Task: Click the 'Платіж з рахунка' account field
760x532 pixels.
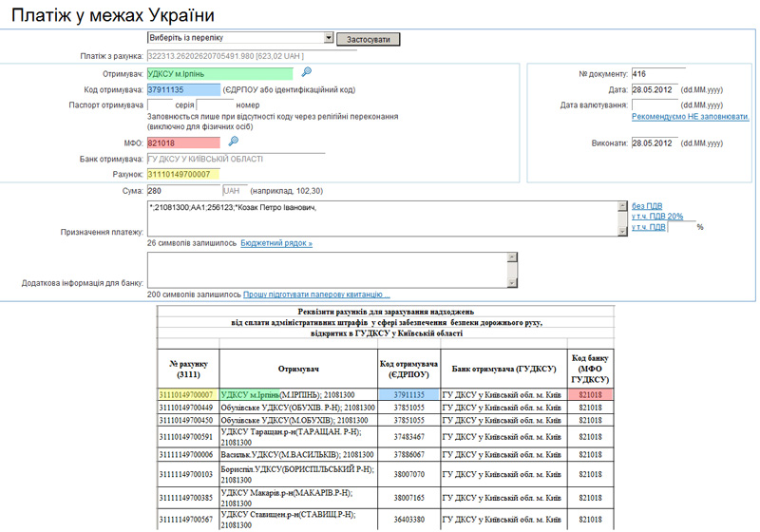Action: (x=252, y=56)
